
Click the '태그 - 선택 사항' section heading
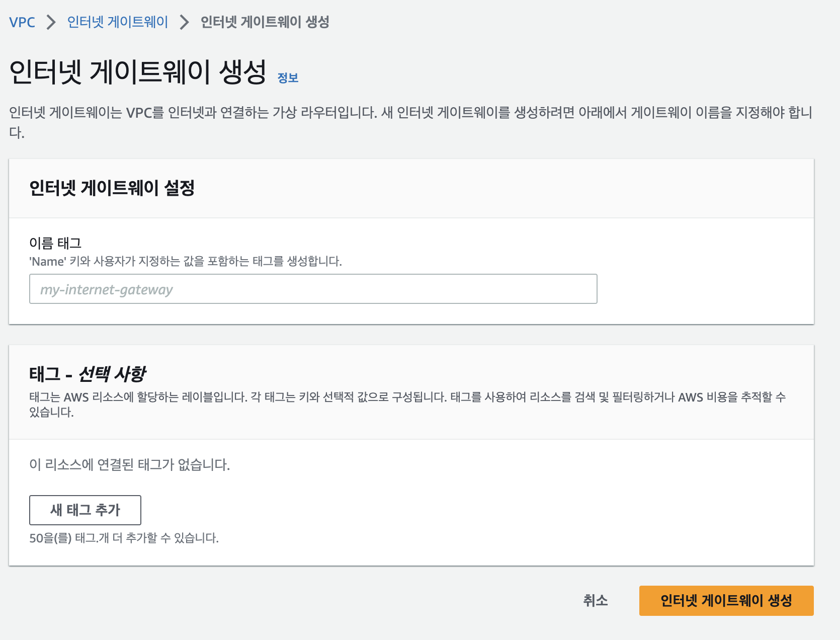pyautogui.click(x=88, y=374)
